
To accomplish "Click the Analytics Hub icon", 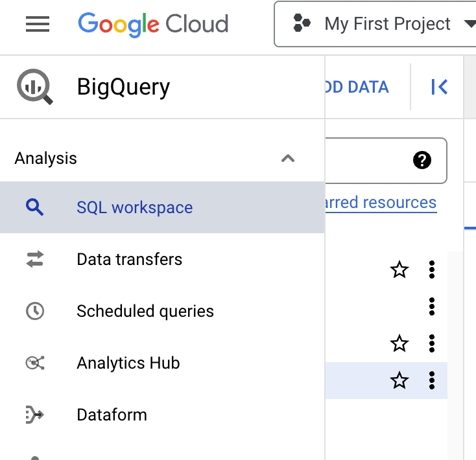I will [x=34, y=363].
